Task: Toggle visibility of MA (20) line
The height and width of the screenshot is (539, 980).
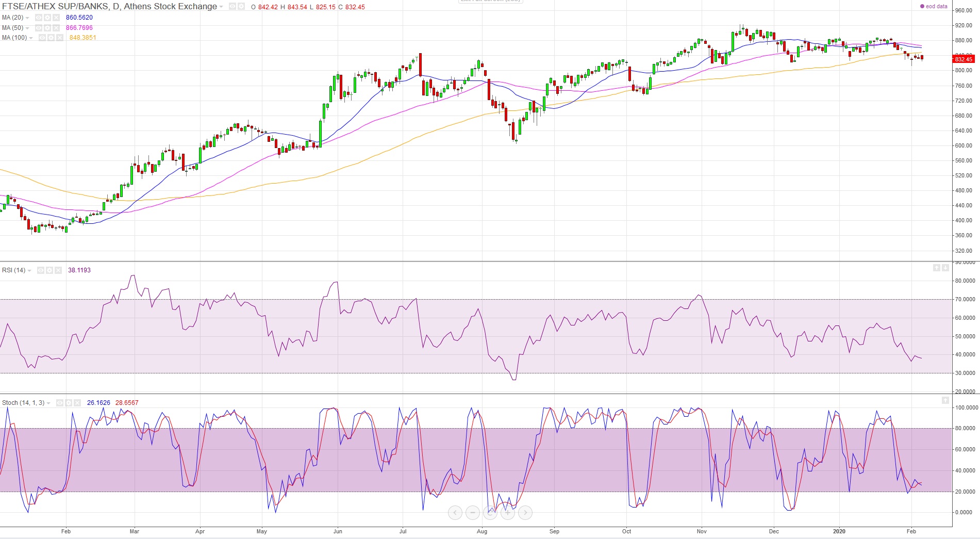Action: 39,18
